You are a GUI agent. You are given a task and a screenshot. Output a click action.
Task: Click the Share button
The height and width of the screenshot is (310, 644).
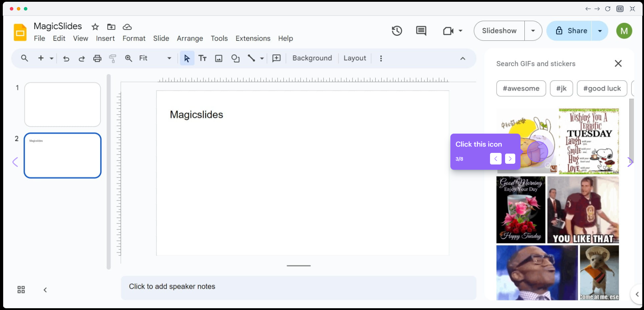coord(571,31)
